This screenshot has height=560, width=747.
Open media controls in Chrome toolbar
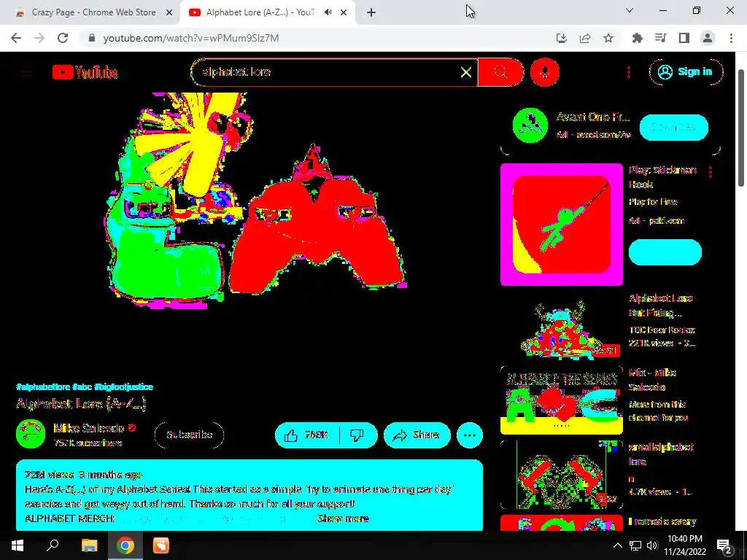coord(661,38)
